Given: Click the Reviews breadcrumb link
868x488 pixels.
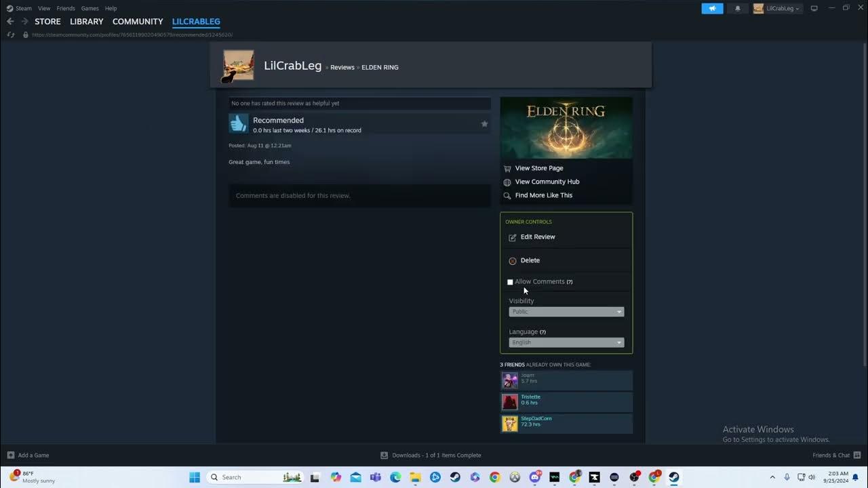Looking at the screenshot, I should pyautogui.click(x=342, y=67).
